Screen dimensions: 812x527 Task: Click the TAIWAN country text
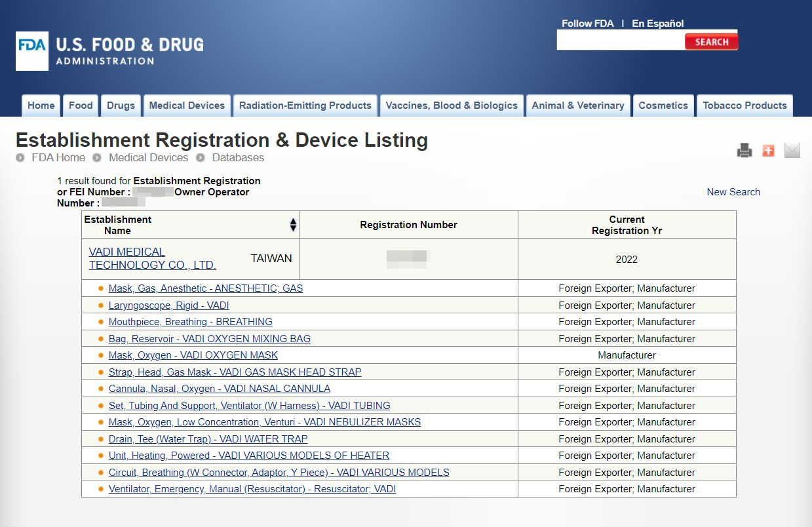tap(271, 259)
